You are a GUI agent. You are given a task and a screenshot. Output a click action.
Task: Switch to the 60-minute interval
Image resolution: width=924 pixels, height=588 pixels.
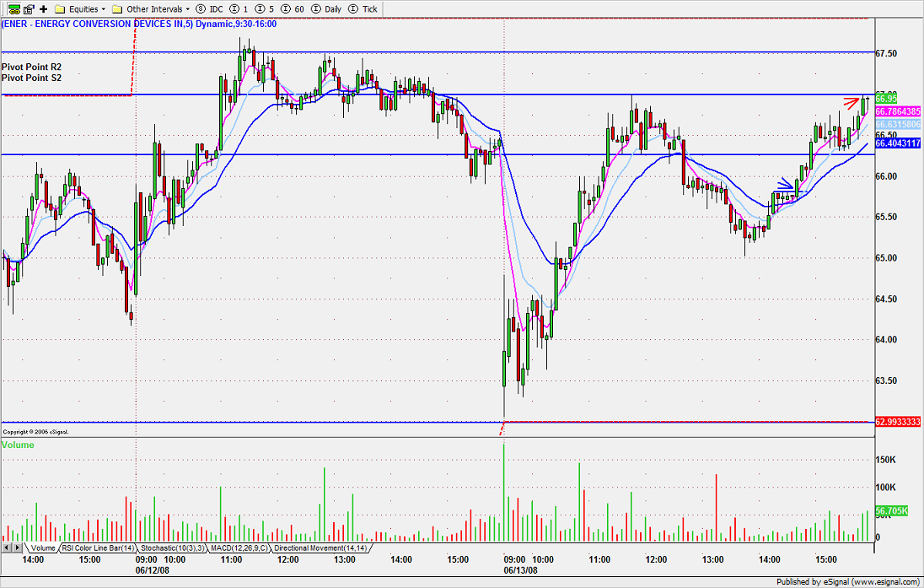293,8
